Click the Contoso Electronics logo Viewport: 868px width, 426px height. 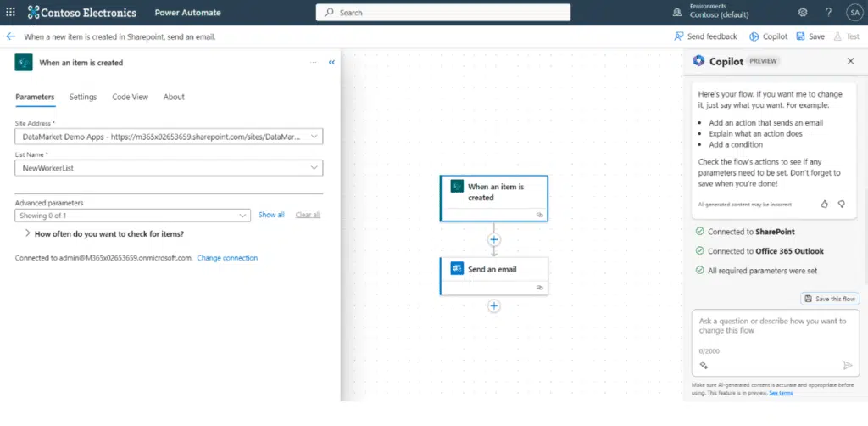[82, 12]
